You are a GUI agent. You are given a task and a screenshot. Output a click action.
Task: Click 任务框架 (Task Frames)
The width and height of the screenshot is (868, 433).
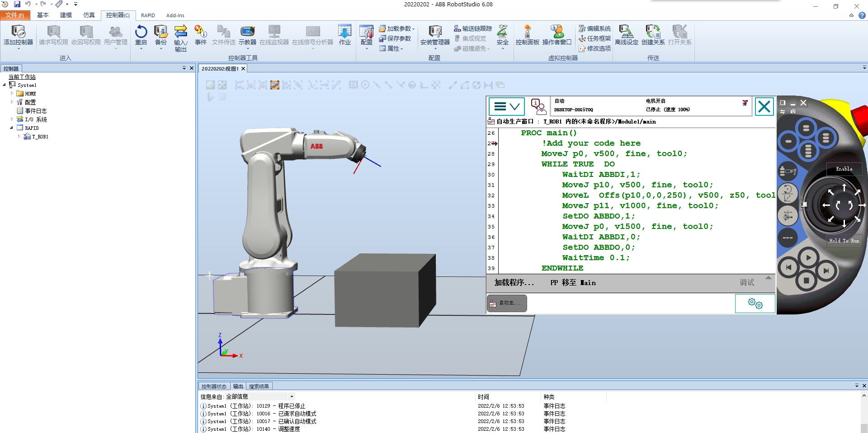tap(594, 38)
